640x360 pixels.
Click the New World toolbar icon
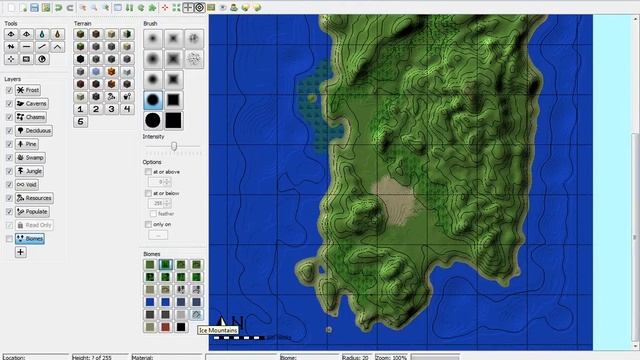pos(11,7)
